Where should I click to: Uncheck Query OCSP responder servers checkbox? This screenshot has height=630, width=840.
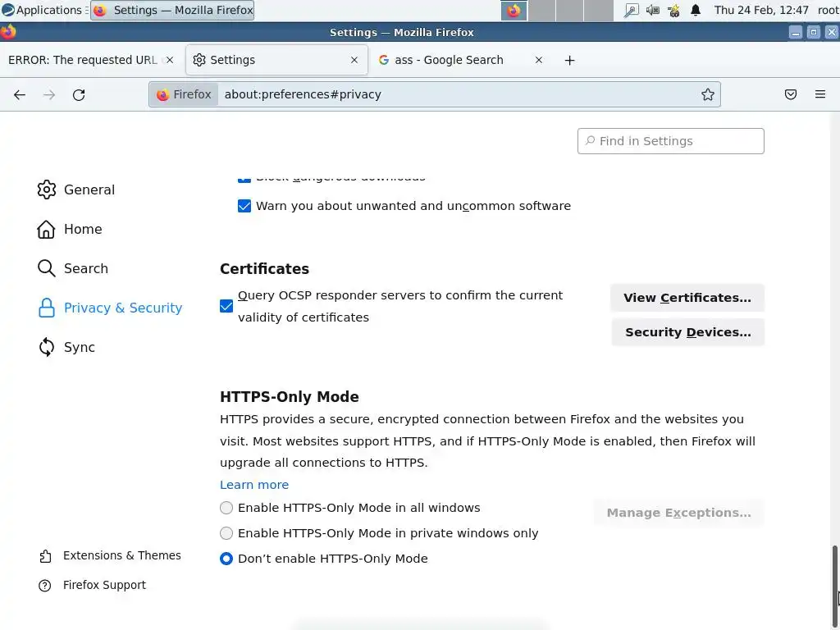point(226,306)
